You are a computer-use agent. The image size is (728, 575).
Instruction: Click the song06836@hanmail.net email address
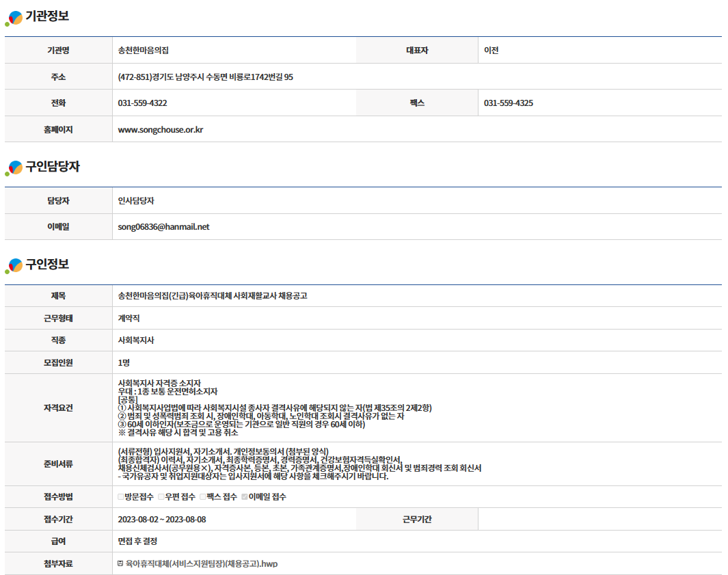pyautogui.click(x=163, y=227)
